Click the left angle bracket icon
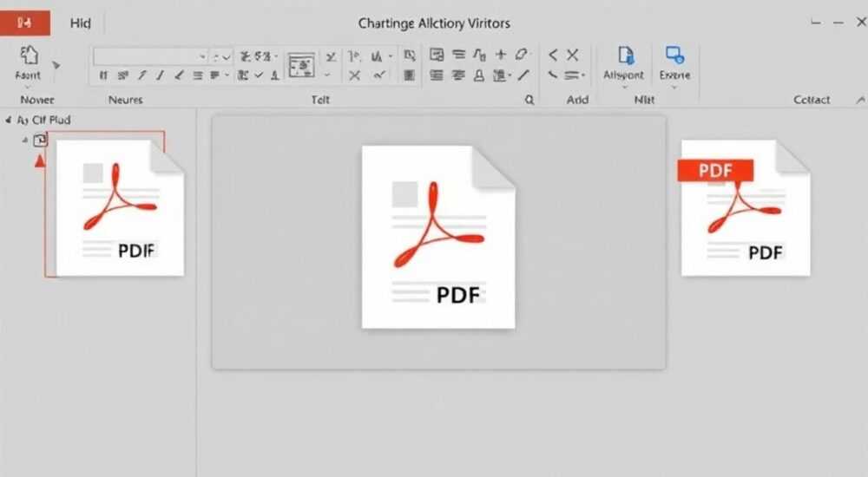Image resolution: width=868 pixels, height=477 pixels. pos(552,55)
